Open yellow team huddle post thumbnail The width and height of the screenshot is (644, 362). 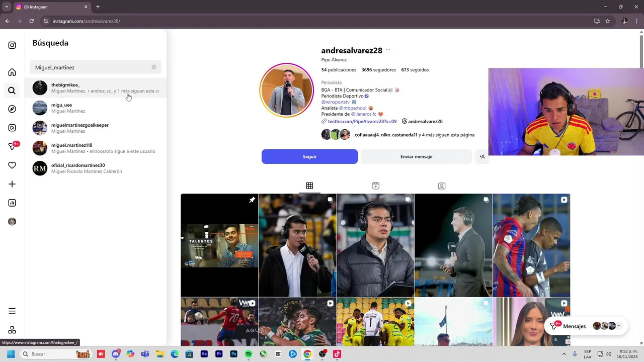375,322
